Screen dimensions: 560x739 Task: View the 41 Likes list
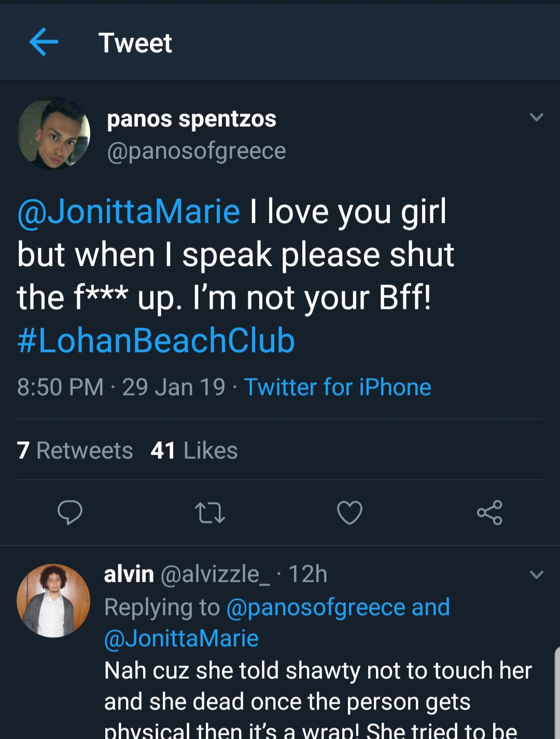(194, 450)
